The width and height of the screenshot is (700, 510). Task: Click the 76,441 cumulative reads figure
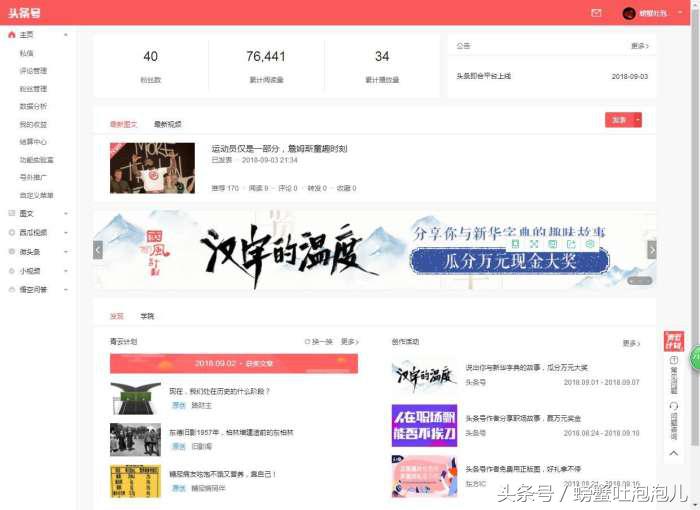pos(266,56)
